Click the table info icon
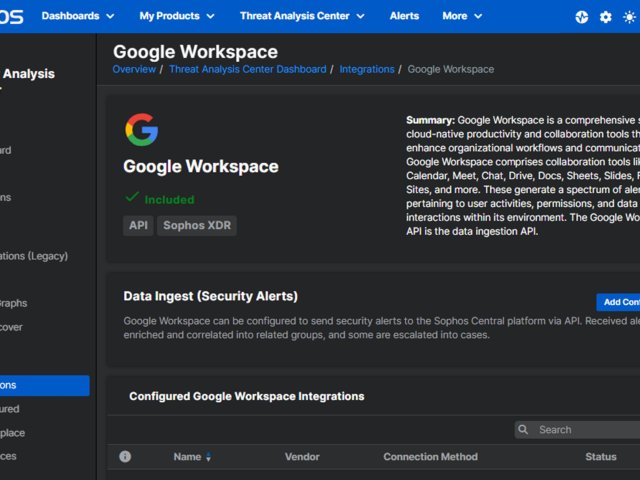This screenshot has width=640, height=480. click(125, 456)
